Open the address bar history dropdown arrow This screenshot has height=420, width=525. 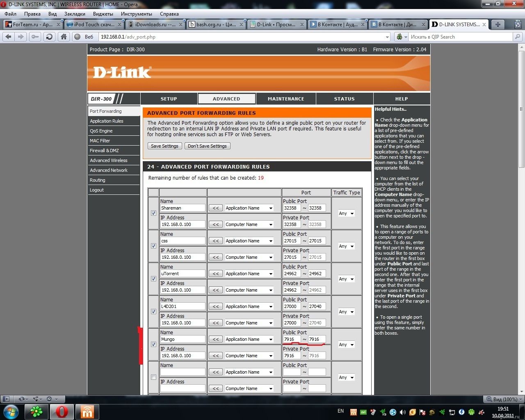coord(387,37)
